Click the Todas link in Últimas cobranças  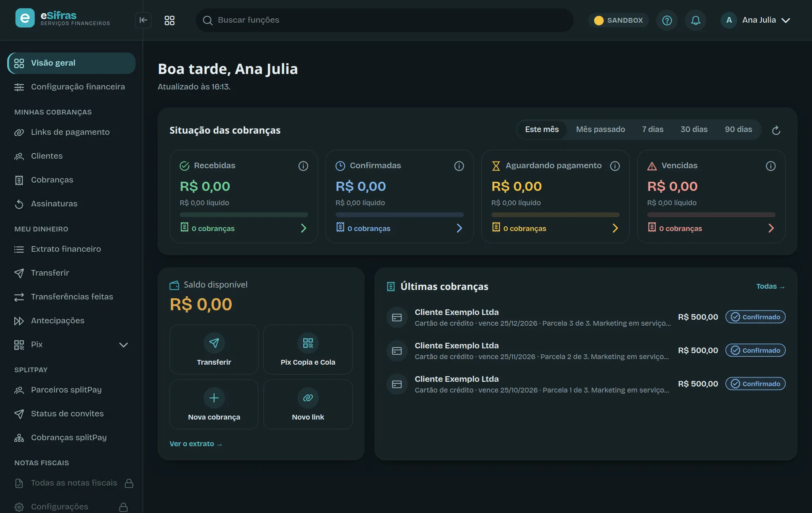tap(770, 286)
